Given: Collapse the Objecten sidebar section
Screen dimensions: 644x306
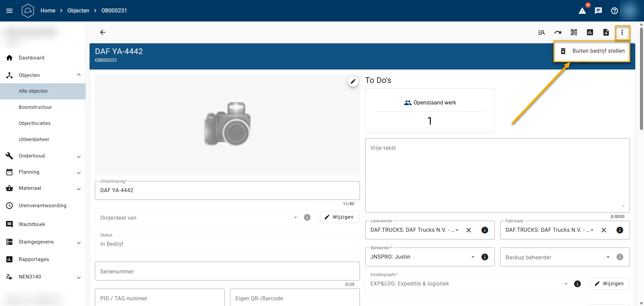Looking at the screenshot, I should (x=78, y=75).
